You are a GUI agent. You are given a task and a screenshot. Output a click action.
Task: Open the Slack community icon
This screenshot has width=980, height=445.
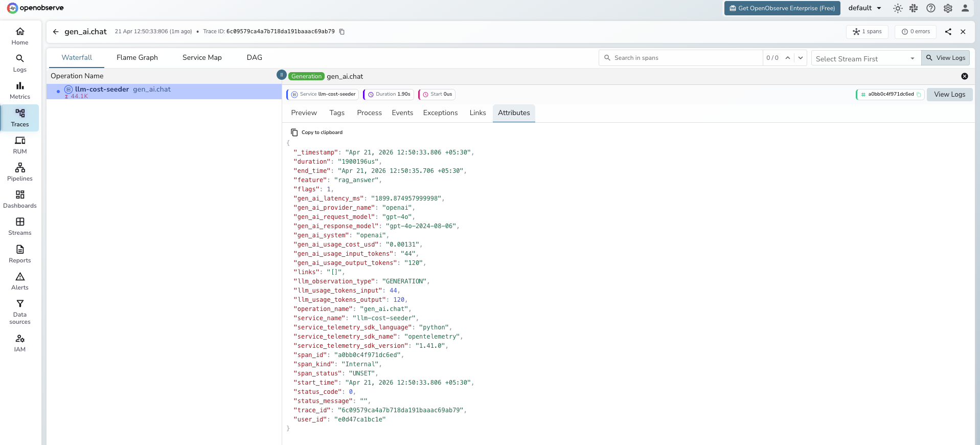(914, 8)
